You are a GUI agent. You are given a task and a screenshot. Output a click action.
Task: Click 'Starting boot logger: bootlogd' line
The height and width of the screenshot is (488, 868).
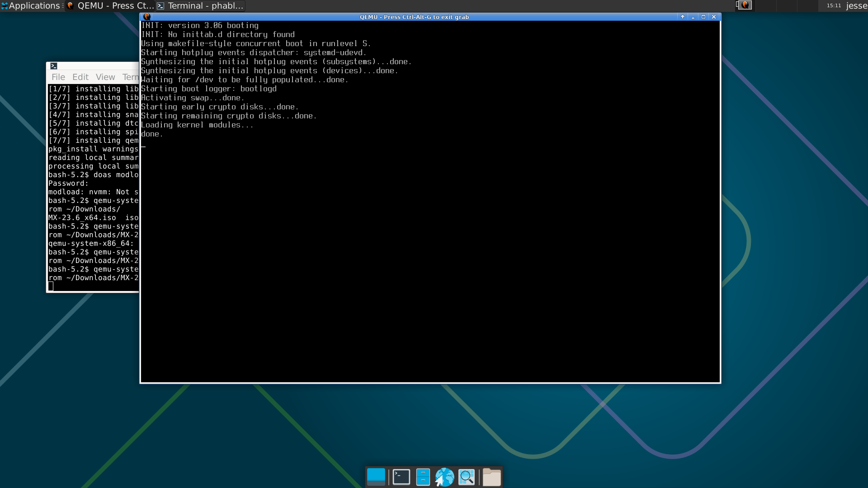point(209,89)
